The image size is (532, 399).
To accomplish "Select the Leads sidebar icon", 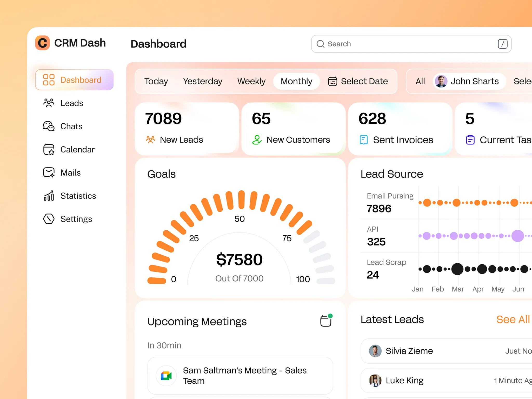I will (49, 103).
